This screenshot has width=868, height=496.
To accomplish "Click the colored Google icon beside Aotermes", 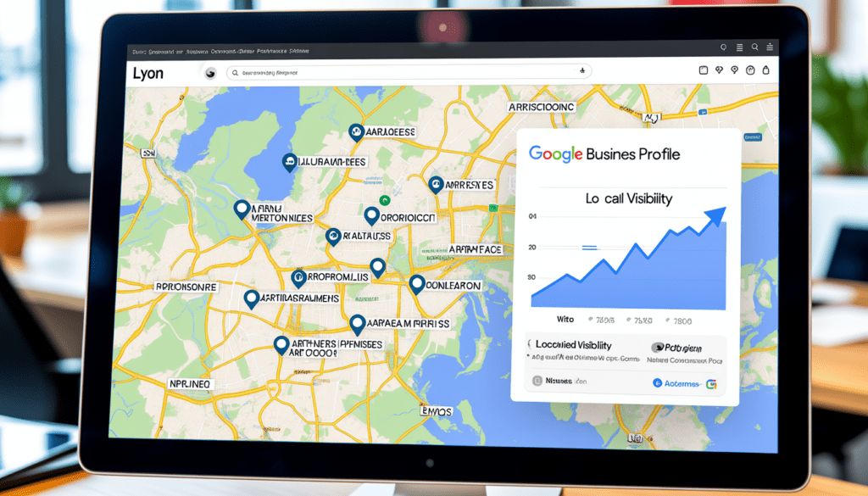I will [711, 384].
